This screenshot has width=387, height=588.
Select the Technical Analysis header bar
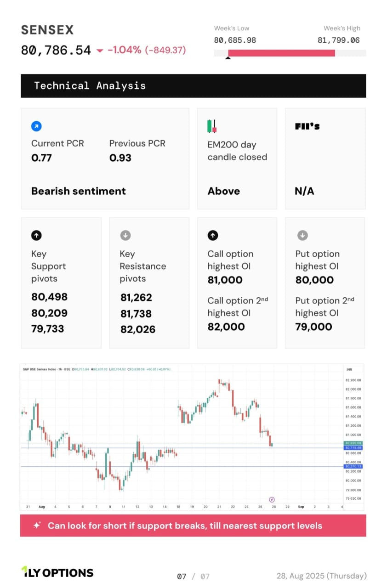pos(193,86)
